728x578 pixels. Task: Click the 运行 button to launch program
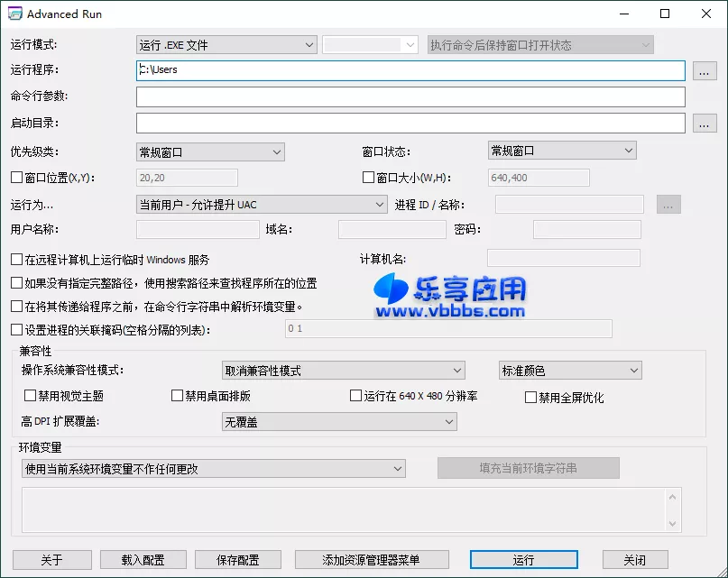coord(523,559)
